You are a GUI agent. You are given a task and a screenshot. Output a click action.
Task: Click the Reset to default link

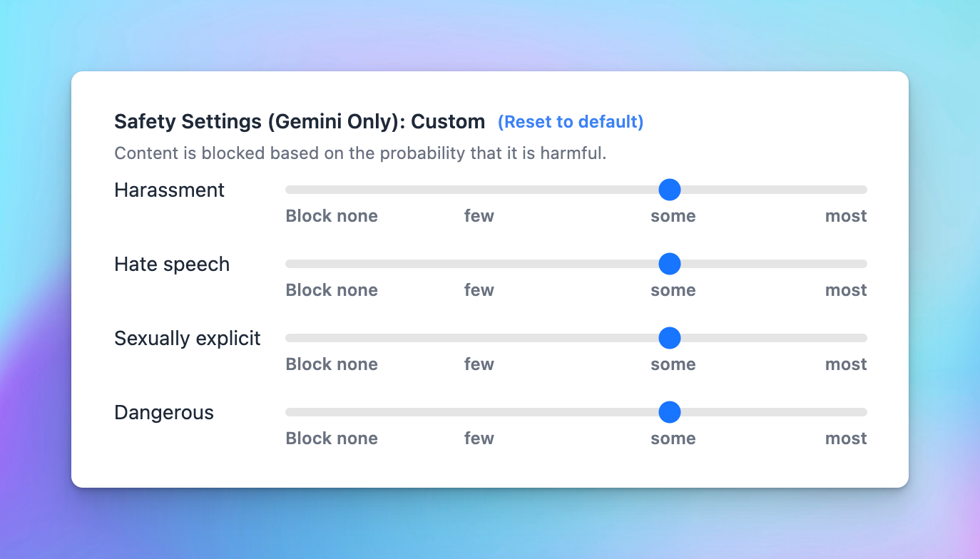(571, 122)
